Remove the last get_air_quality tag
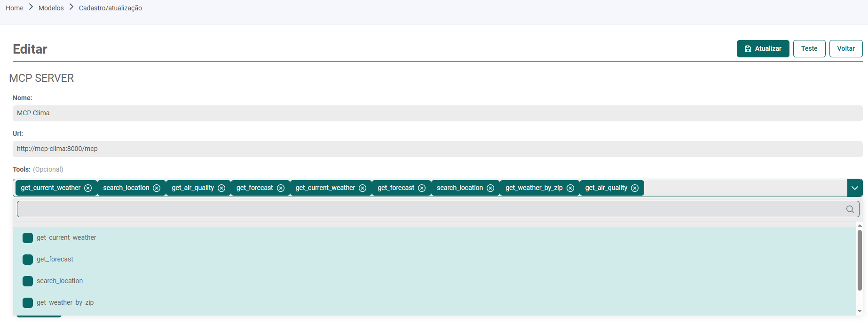Viewport: 868px width, 324px height. [x=635, y=188]
